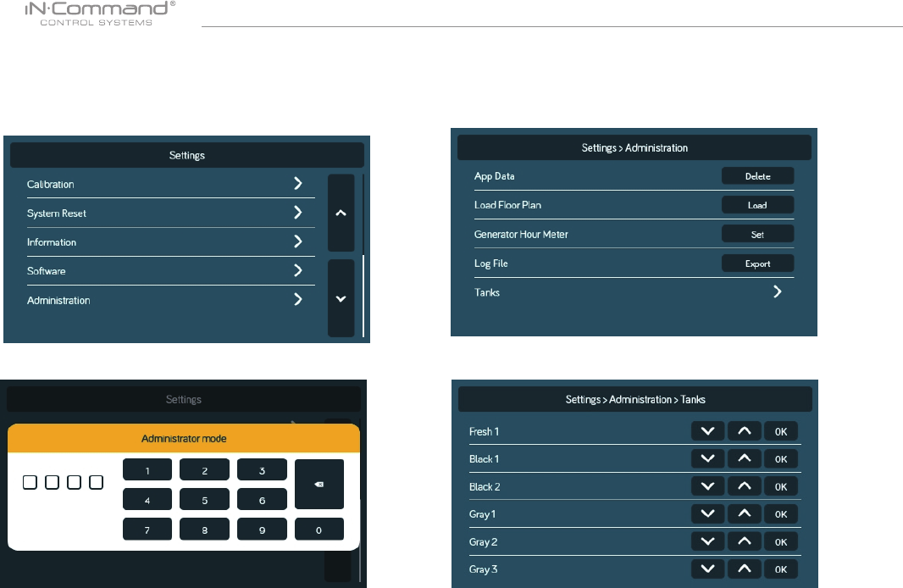Decrease Black 2 tank value

click(708, 486)
